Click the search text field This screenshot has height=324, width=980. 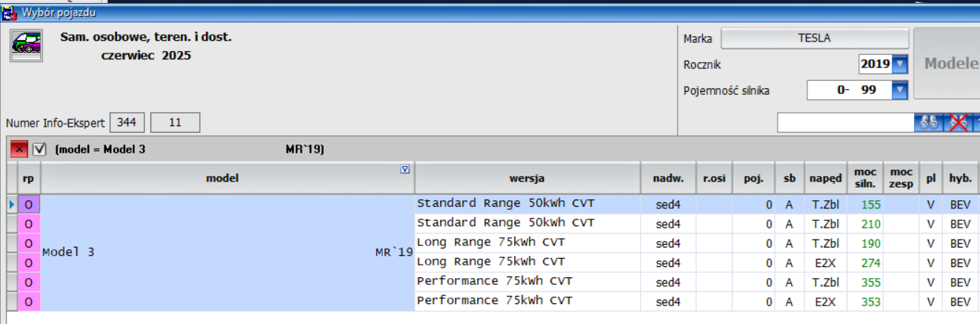pyautogui.click(x=847, y=123)
